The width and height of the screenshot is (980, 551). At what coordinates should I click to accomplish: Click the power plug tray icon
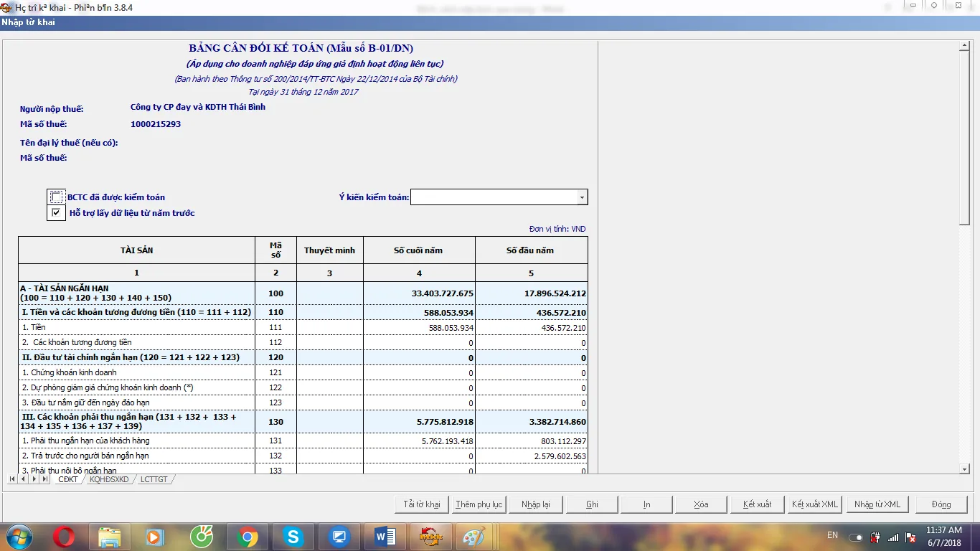(x=875, y=537)
